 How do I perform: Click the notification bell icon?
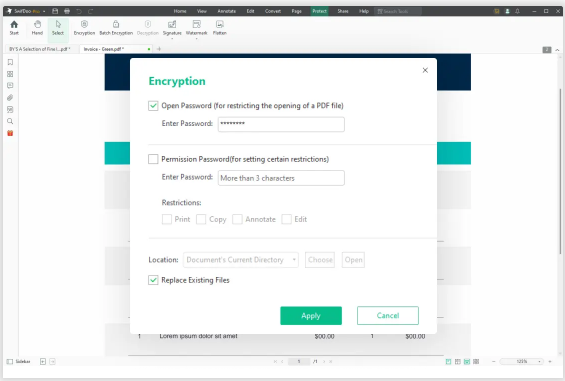[517, 11]
